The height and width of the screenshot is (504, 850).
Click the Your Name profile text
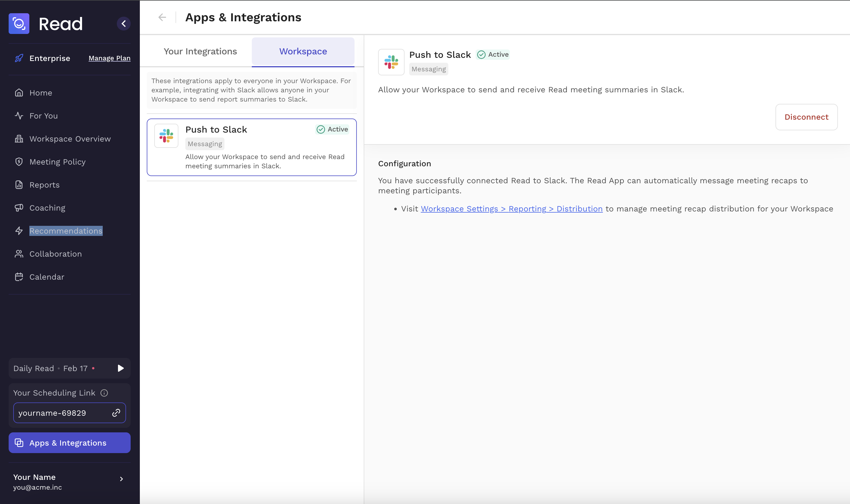click(34, 477)
